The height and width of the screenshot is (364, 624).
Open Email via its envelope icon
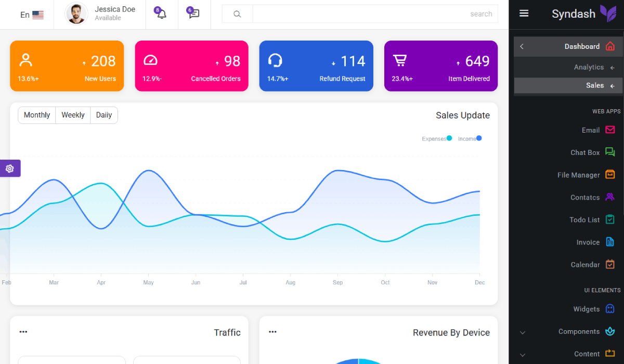click(610, 130)
